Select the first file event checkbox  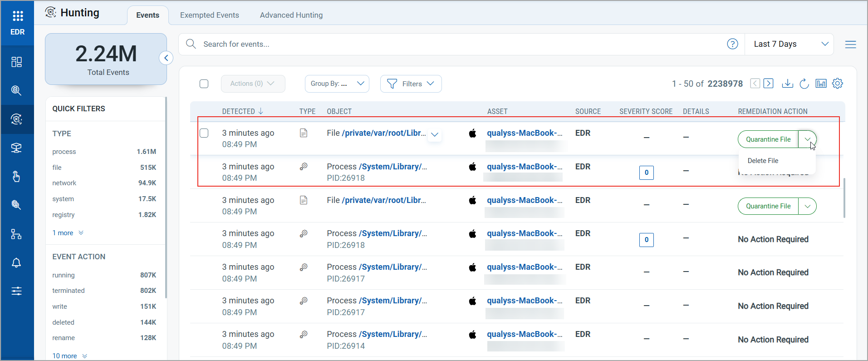(x=204, y=133)
